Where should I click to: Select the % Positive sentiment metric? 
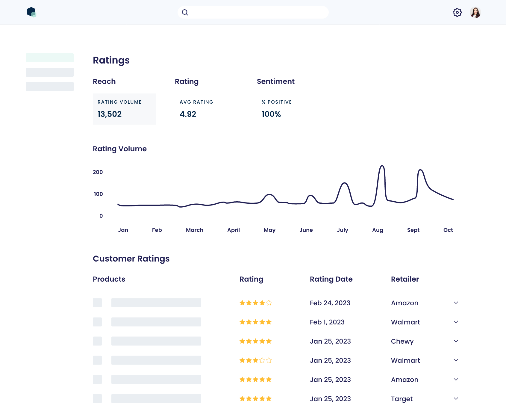(276, 109)
